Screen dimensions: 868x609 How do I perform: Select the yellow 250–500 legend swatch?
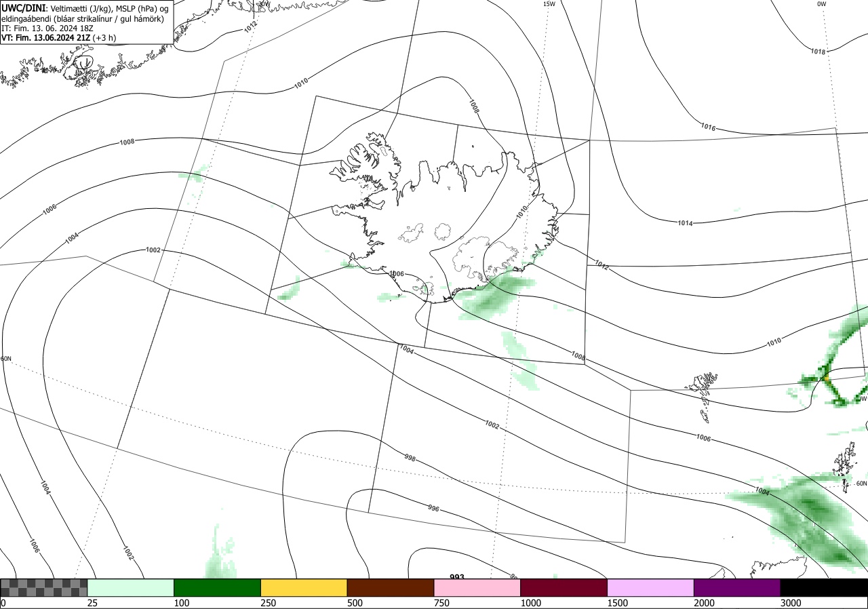304,587
